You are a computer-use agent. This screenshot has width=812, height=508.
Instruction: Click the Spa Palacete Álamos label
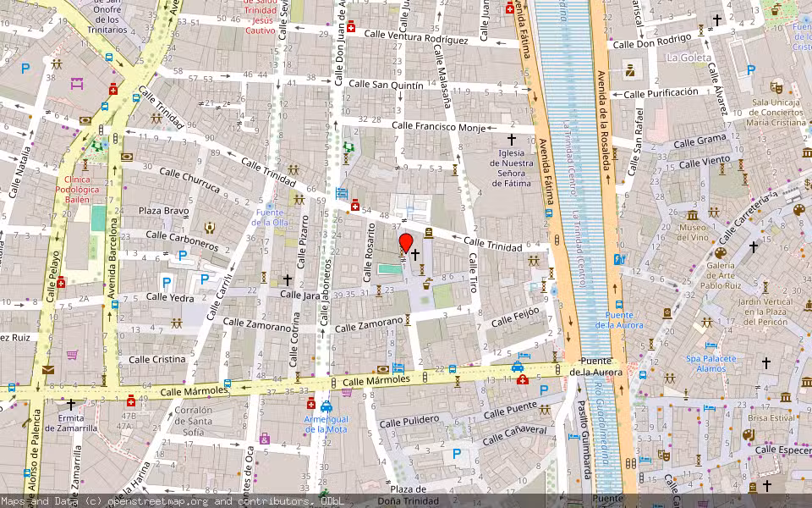click(x=711, y=364)
